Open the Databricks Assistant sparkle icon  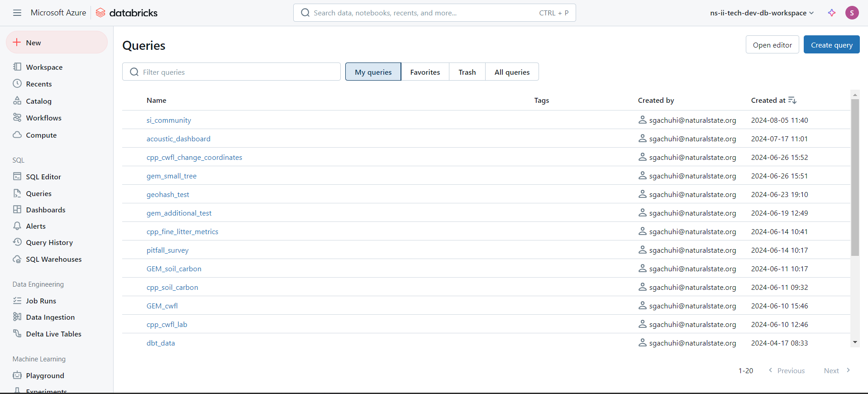tap(832, 13)
